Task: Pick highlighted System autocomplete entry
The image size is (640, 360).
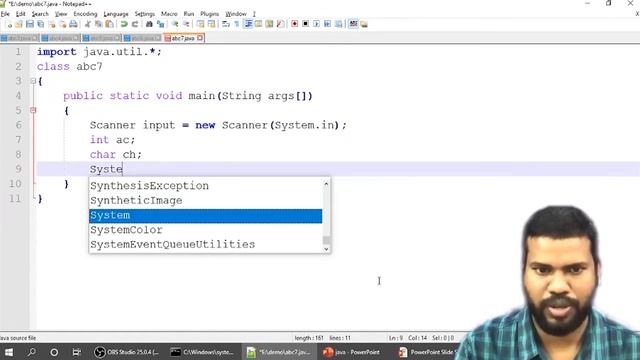Action: point(205,216)
